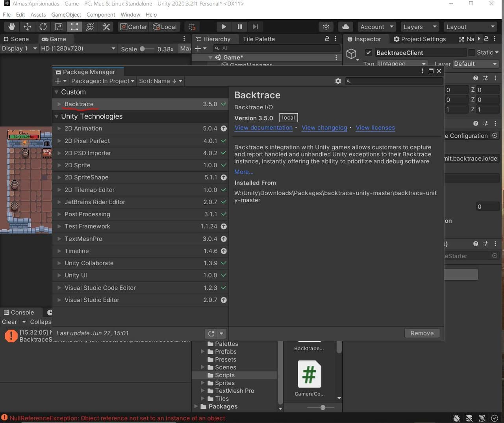Viewport: 504px width, 423px height.
Task: Collapse Unity Technologies package group
Action: [x=57, y=116]
